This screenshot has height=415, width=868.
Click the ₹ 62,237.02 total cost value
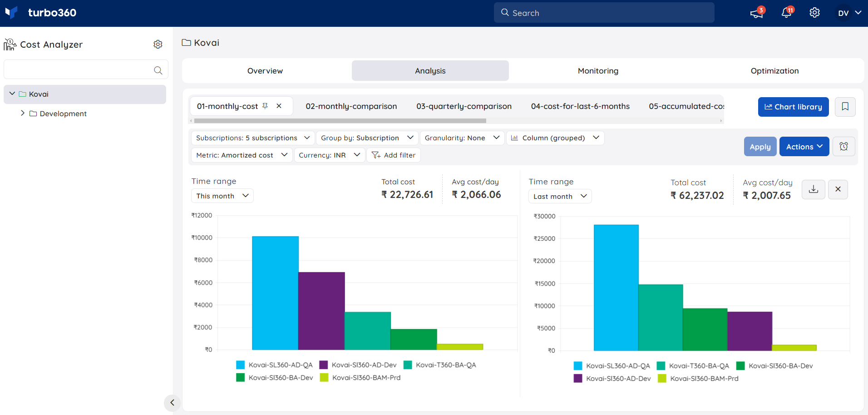pyautogui.click(x=697, y=196)
